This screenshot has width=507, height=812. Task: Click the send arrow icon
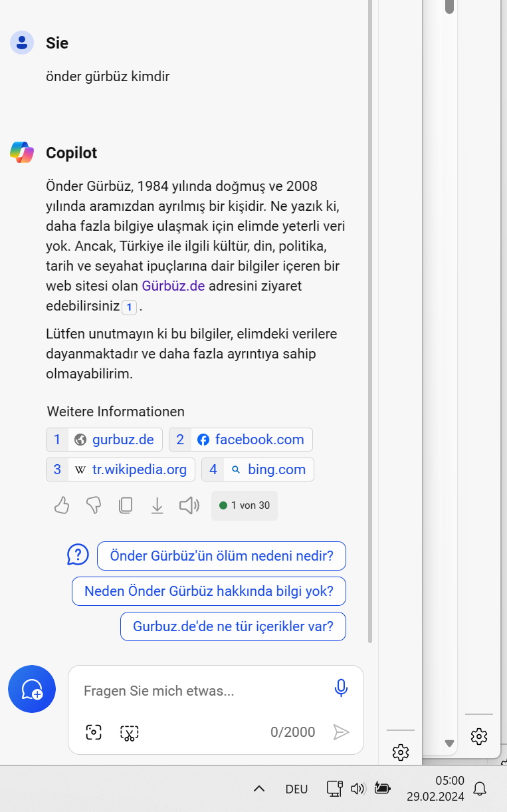(x=341, y=732)
